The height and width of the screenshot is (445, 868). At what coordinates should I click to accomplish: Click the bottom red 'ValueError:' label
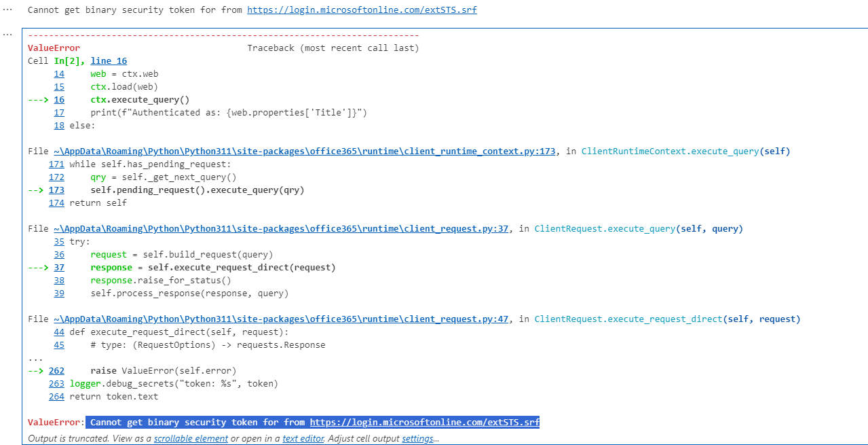(x=56, y=423)
